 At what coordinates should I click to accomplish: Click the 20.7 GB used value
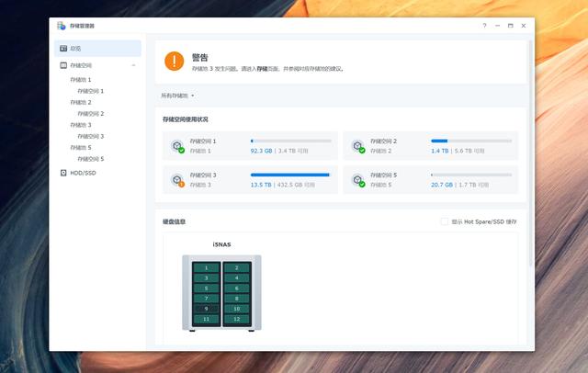tap(442, 185)
